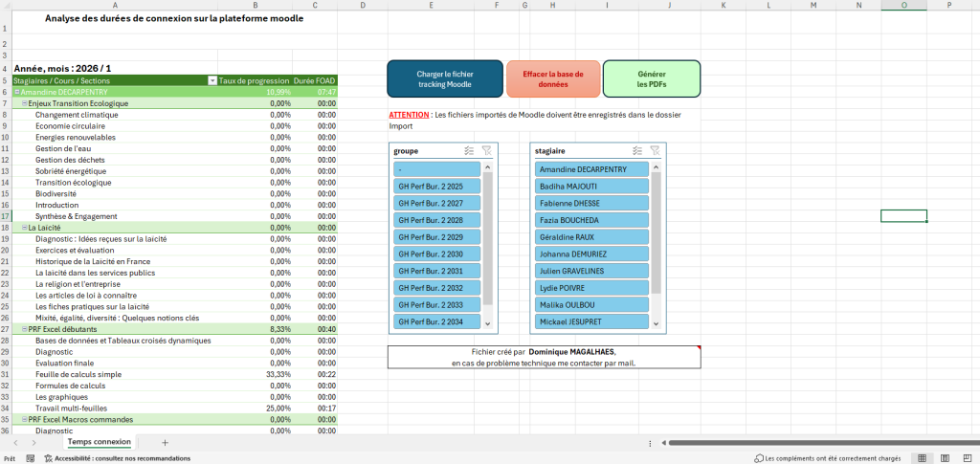Select GH Perf Bur. 2 2031 slicer item
The width and height of the screenshot is (980, 464).
click(436, 271)
